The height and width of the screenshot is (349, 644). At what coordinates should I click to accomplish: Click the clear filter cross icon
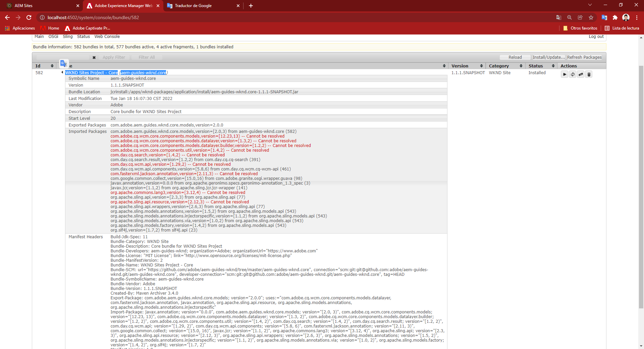pos(94,57)
